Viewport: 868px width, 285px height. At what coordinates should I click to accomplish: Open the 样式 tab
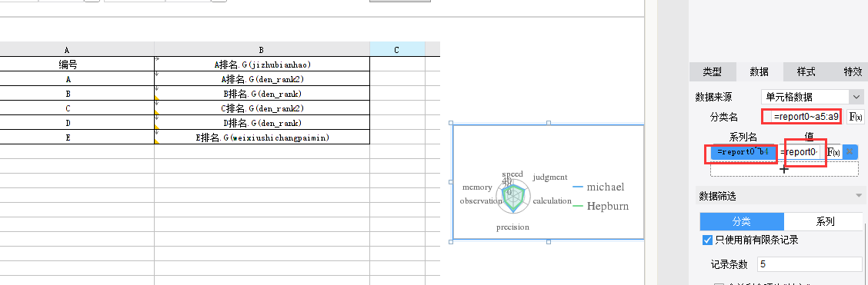click(x=806, y=71)
